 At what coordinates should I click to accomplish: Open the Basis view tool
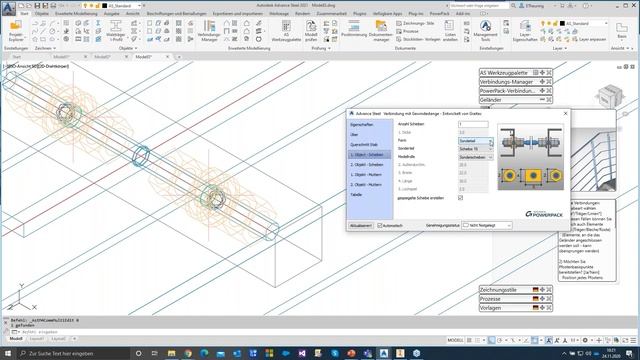coord(622,31)
